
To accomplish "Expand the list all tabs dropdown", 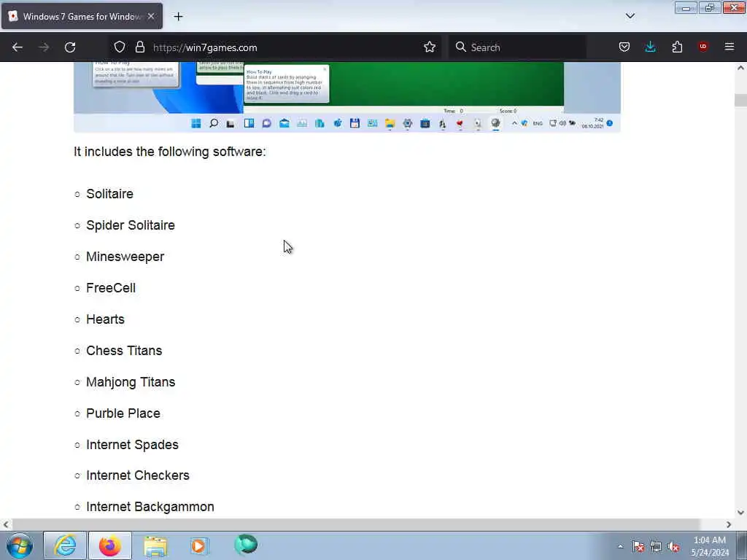I will click(630, 16).
